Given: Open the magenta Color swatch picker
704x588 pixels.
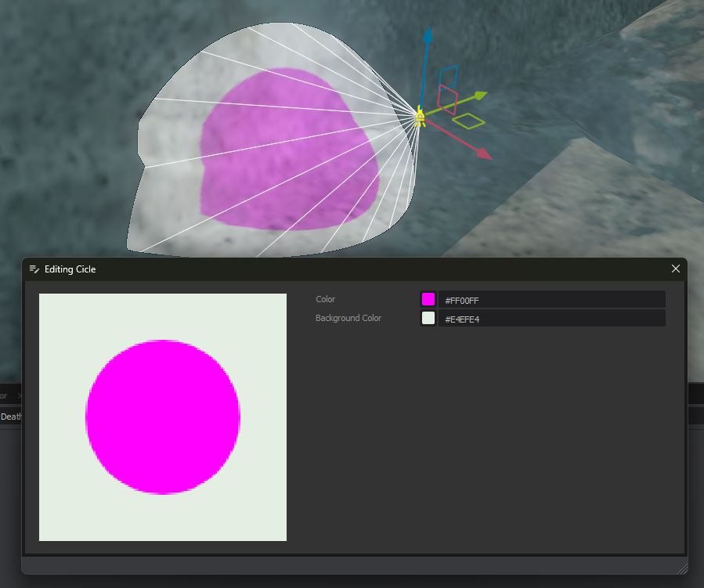Looking at the screenshot, I should [428, 299].
